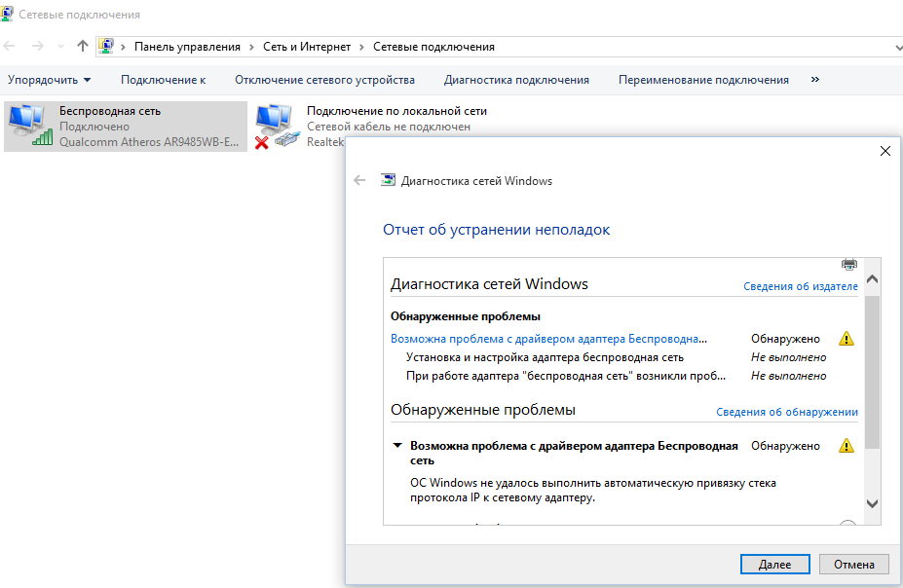Print the troubleshooting report
This screenshot has height=588, width=903.
[x=848, y=264]
